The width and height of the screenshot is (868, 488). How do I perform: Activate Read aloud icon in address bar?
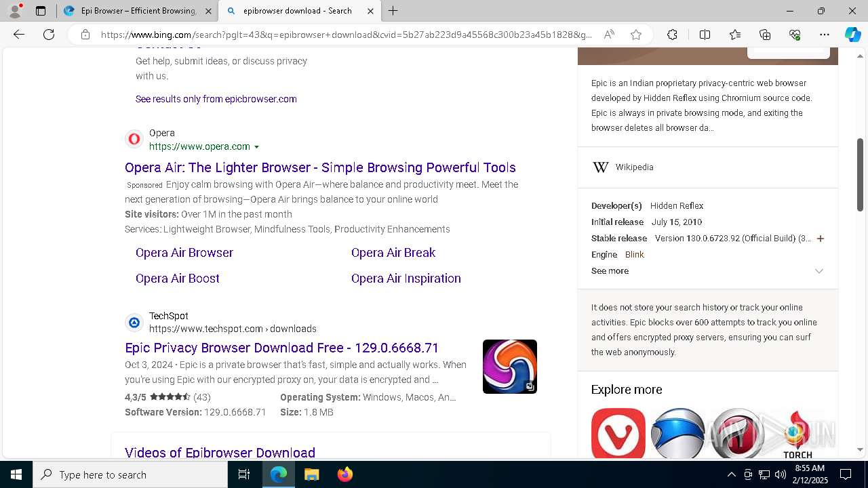coord(609,35)
